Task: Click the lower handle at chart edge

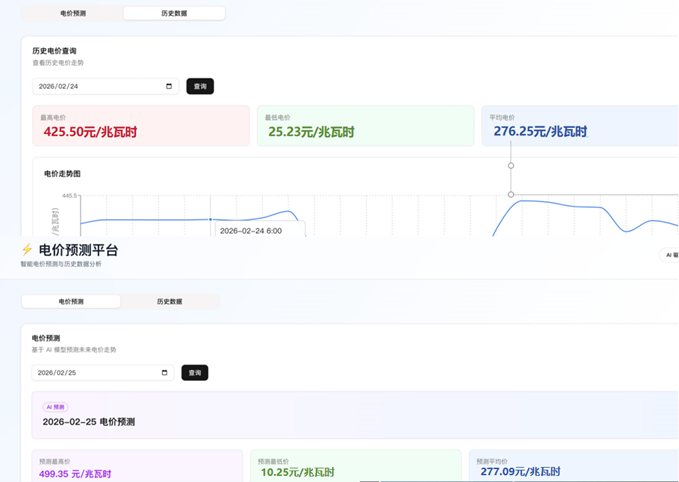Action: point(511,194)
